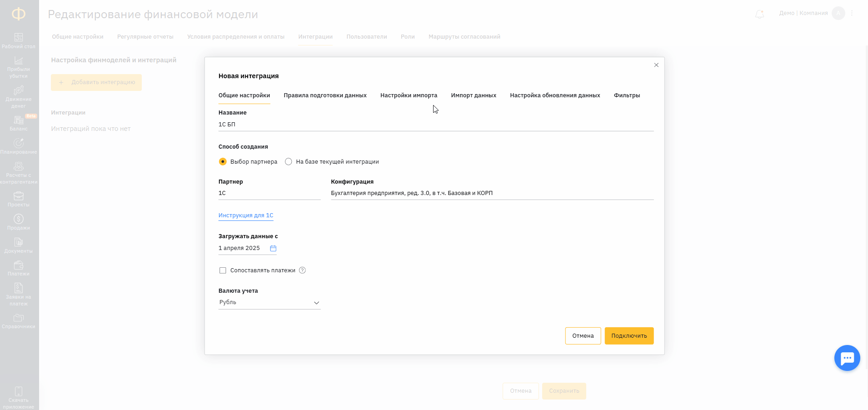868x410 pixels.
Task: Click Скачать приложение in sidebar
Action: pyautogui.click(x=19, y=397)
